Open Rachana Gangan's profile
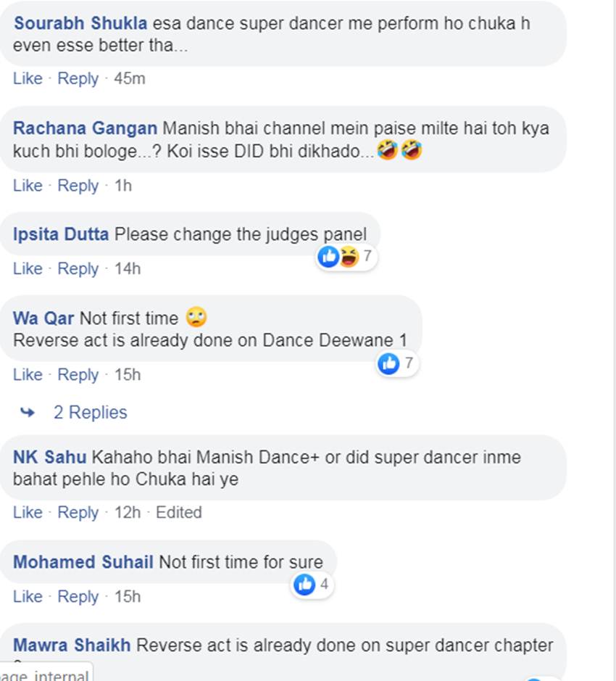The height and width of the screenshot is (681, 616). 85,128
